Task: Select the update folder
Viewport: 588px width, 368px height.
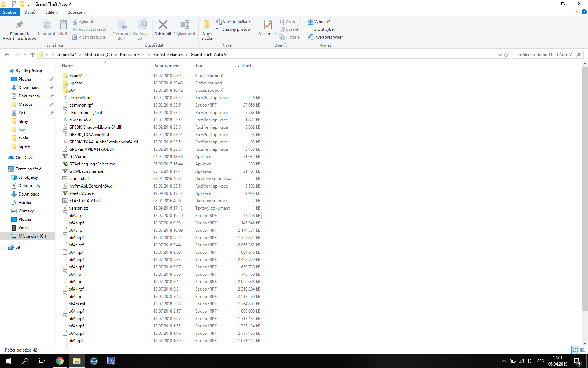Action: point(161,83)
